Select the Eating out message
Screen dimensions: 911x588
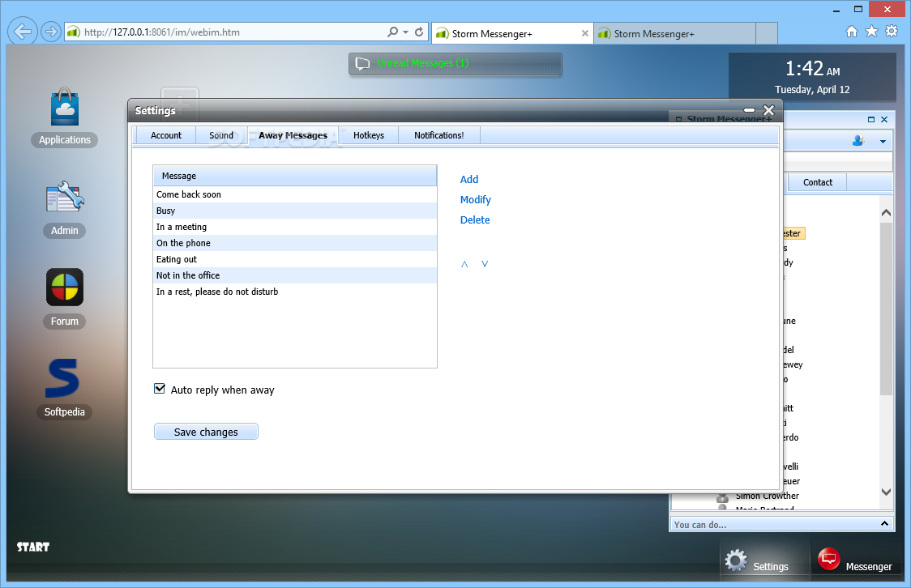pos(294,259)
